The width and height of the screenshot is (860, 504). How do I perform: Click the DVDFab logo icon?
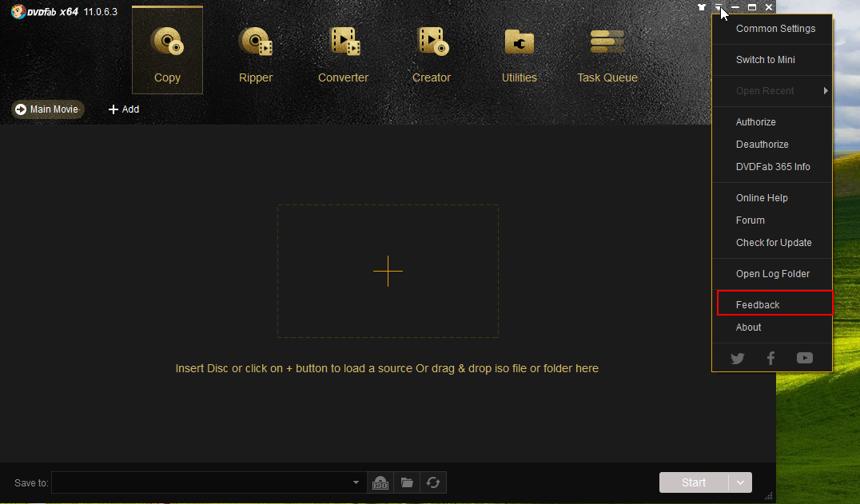click(18, 11)
